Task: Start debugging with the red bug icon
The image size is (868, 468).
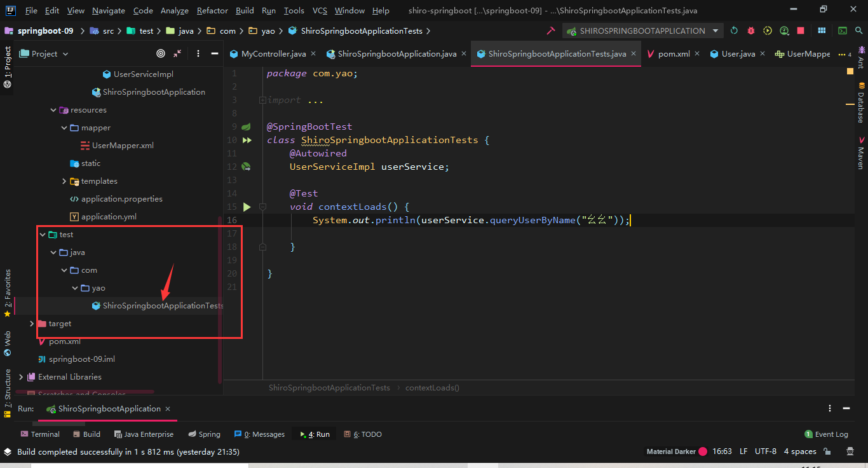Action: 751,31
